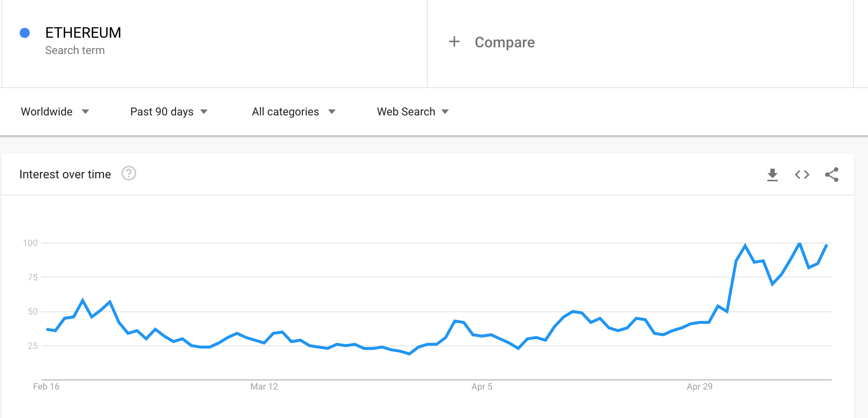Click the Search term subtitle
The height and width of the screenshot is (418, 868).
pos(75,50)
